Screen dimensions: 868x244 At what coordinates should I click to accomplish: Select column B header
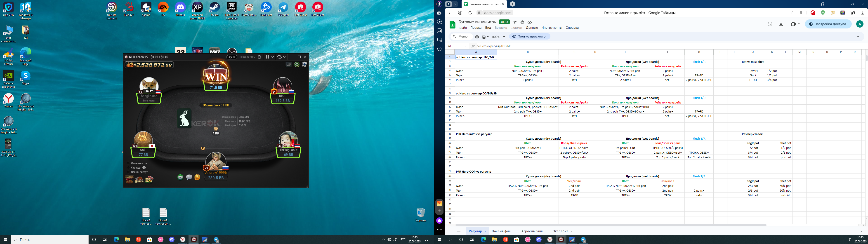(528, 52)
